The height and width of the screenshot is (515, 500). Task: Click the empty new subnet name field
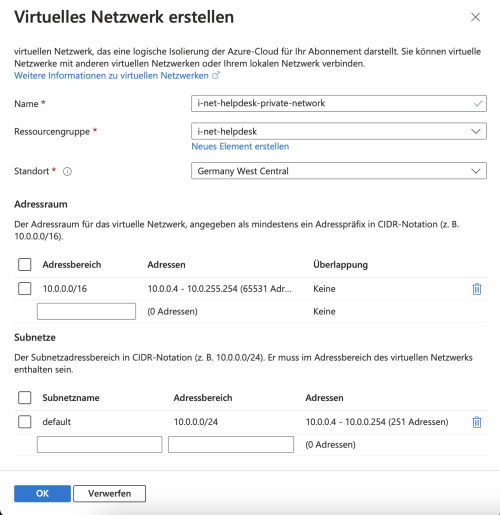[99, 444]
